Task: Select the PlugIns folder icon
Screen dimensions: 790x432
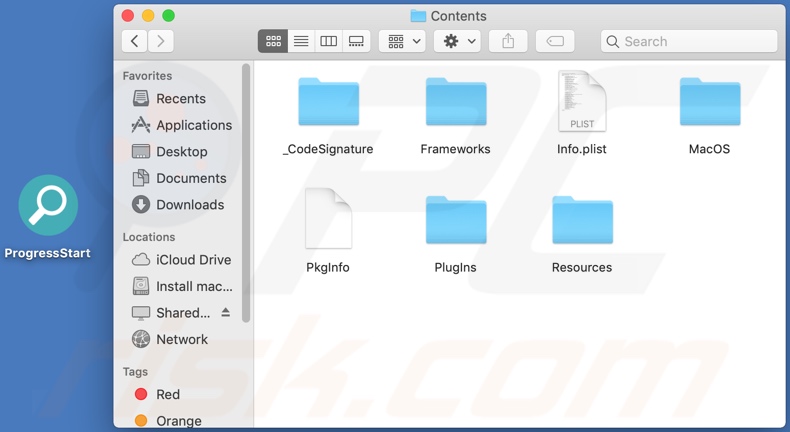Action: coord(456,220)
